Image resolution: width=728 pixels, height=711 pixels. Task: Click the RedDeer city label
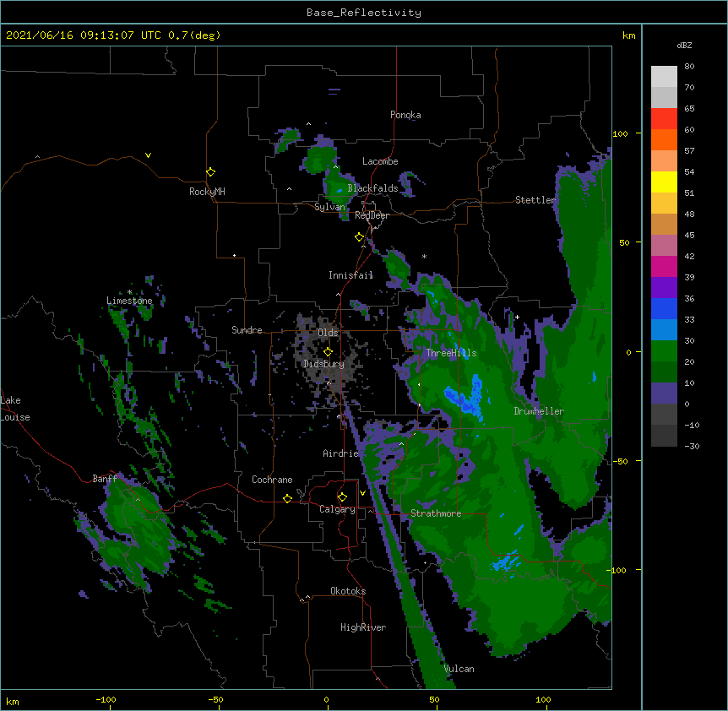[x=372, y=215]
